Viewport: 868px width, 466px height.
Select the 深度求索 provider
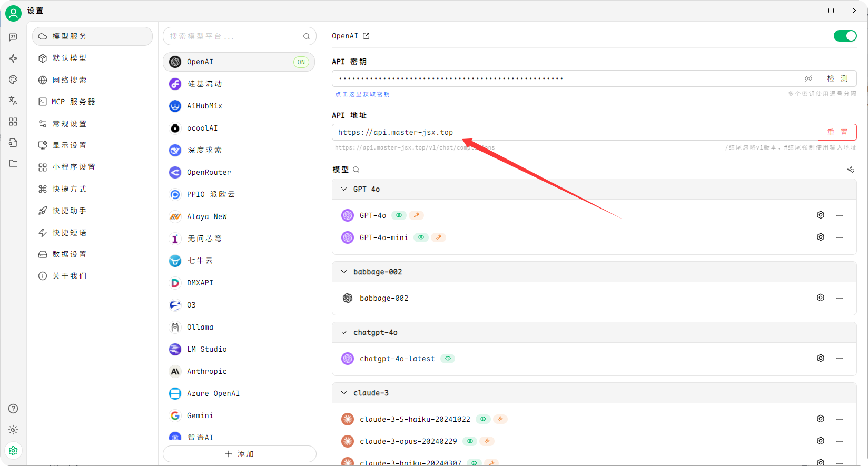(x=239, y=150)
